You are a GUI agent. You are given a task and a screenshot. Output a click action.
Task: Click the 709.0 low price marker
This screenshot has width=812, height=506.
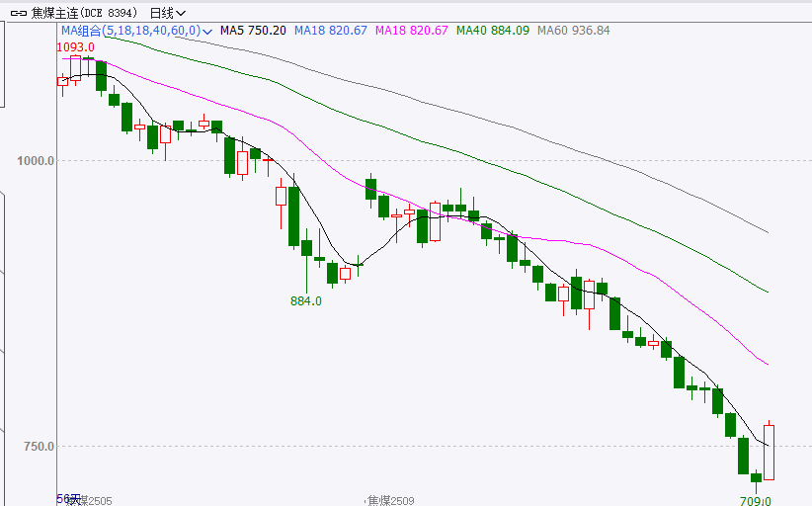coord(756,501)
